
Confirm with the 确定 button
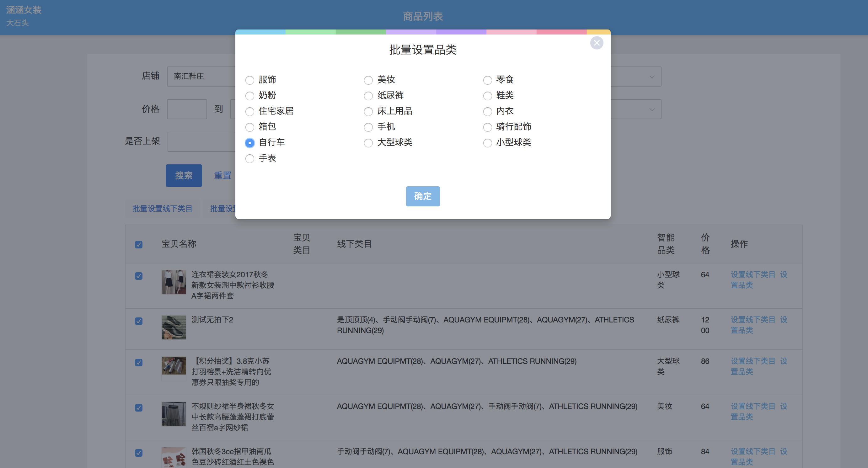coord(422,196)
